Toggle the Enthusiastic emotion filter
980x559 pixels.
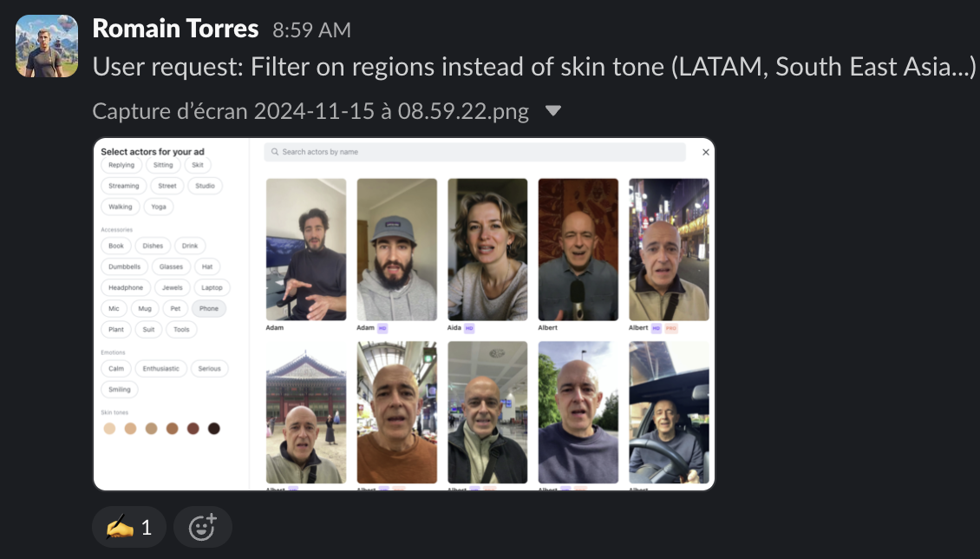point(160,368)
